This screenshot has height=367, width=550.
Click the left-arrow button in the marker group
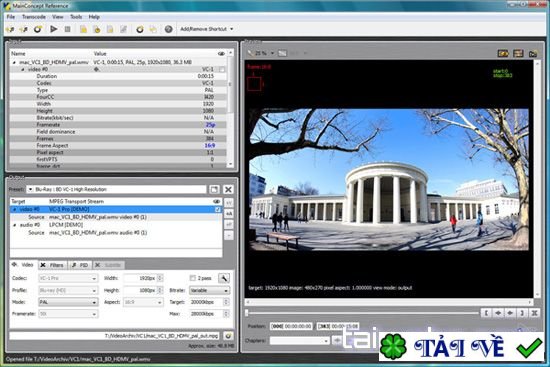pos(510,313)
